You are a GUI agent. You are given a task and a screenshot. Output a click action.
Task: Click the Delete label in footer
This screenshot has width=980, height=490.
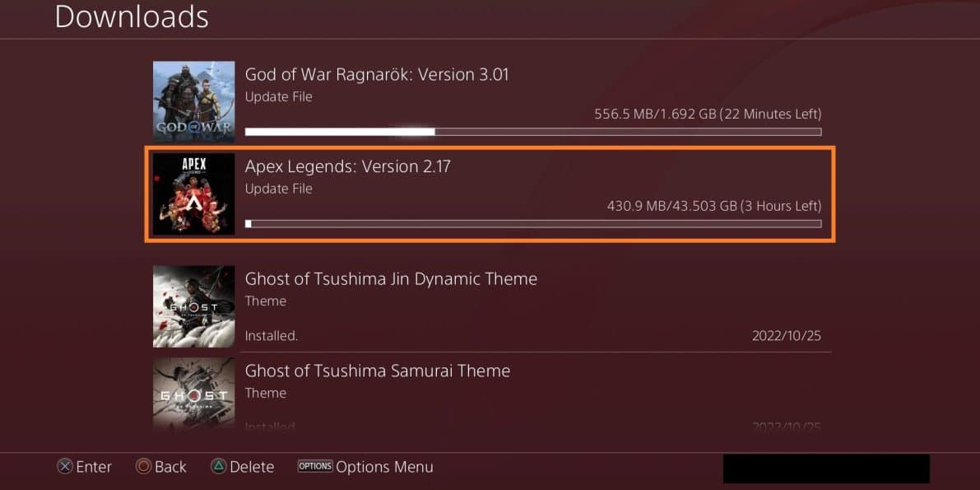click(252, 467)
